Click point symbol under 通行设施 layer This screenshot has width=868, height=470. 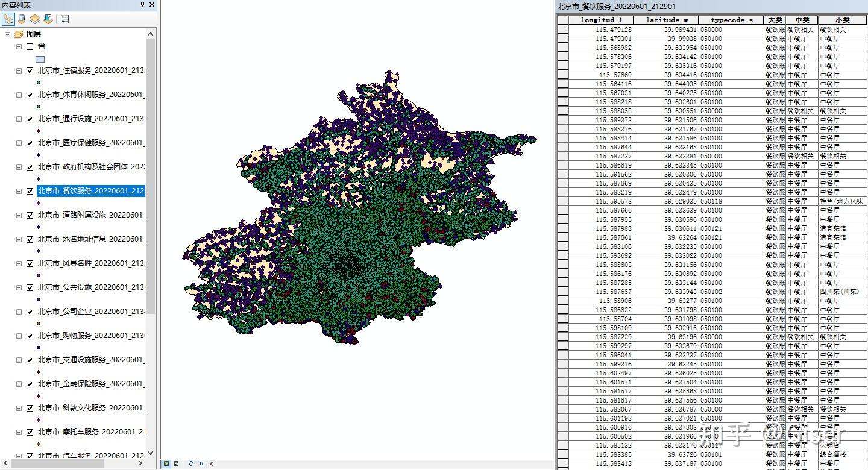[x=39, y=130]
